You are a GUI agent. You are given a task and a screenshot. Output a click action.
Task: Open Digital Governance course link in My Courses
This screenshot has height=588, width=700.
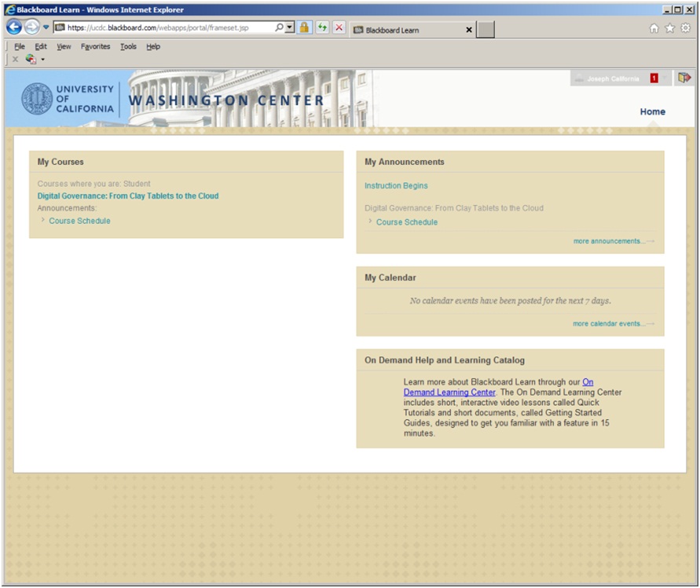(128, 195)
